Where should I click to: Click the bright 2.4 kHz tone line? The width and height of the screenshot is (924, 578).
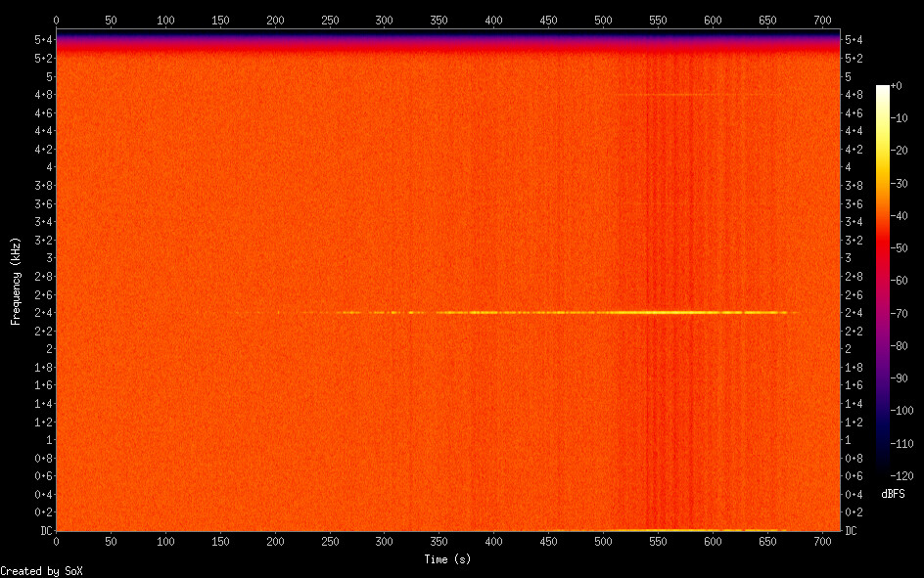tap(666, 312)
